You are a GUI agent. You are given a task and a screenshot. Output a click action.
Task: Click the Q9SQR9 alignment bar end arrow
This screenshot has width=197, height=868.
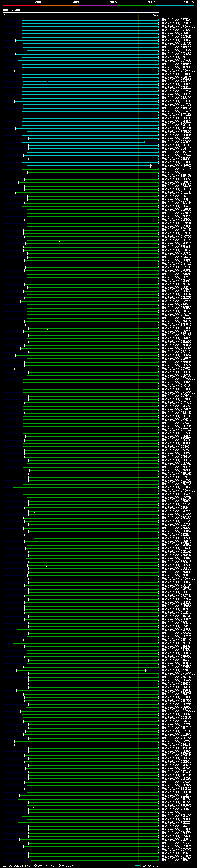[x=144, y=142]
